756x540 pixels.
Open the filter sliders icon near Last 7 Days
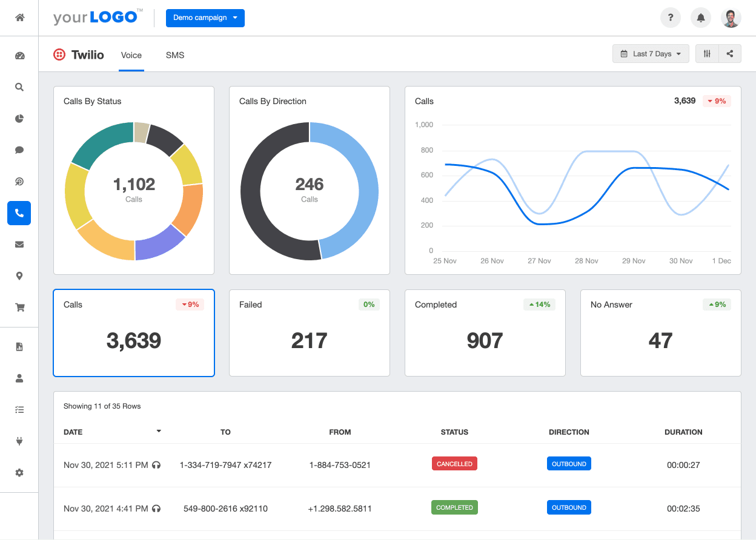[x=706, y=53]
